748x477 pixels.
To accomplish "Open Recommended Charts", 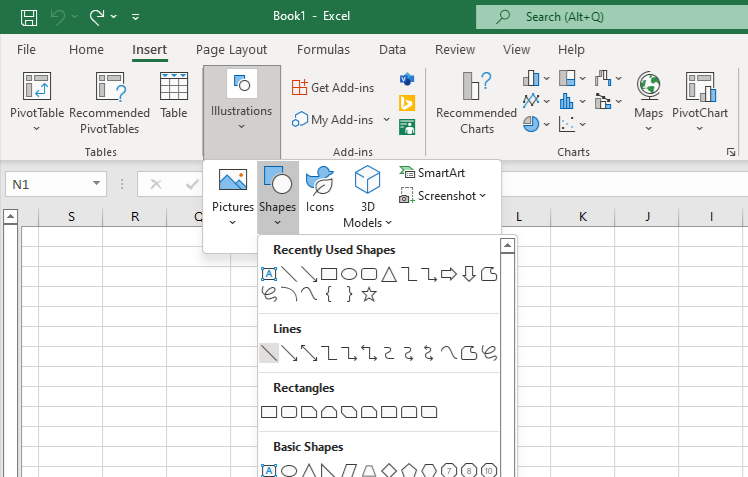I will [x=477, y=103].
